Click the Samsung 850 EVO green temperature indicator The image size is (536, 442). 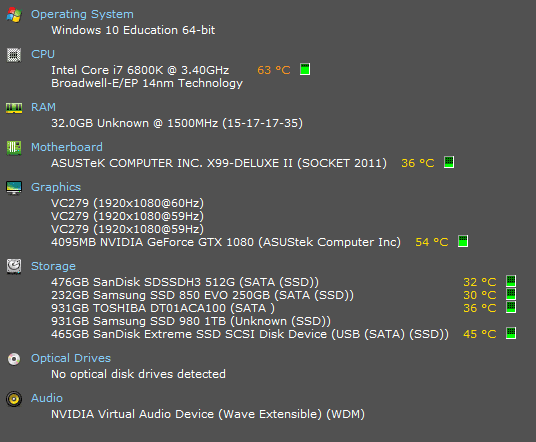click(511, 294)
